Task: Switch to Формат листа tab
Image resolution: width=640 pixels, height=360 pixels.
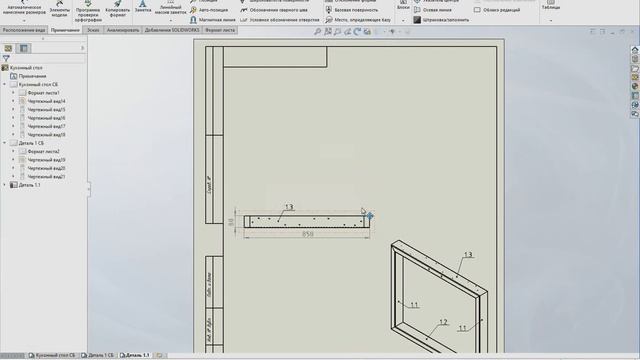Action: click(x=220, y=30)
